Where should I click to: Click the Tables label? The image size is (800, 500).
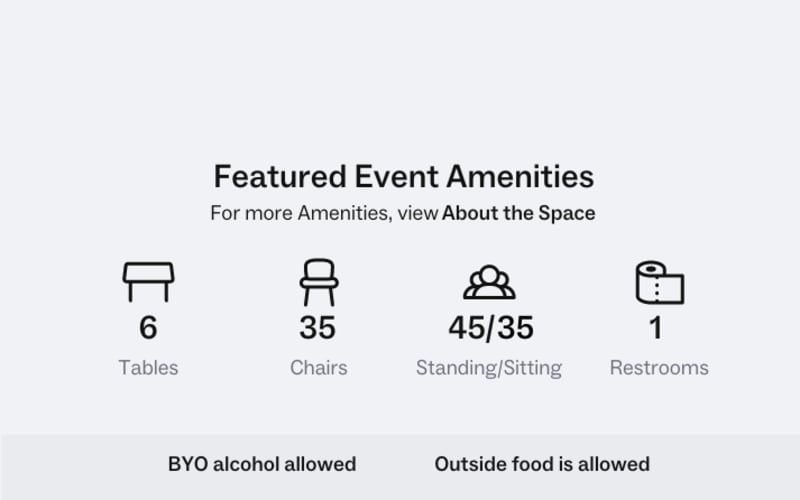click(148, 368)
